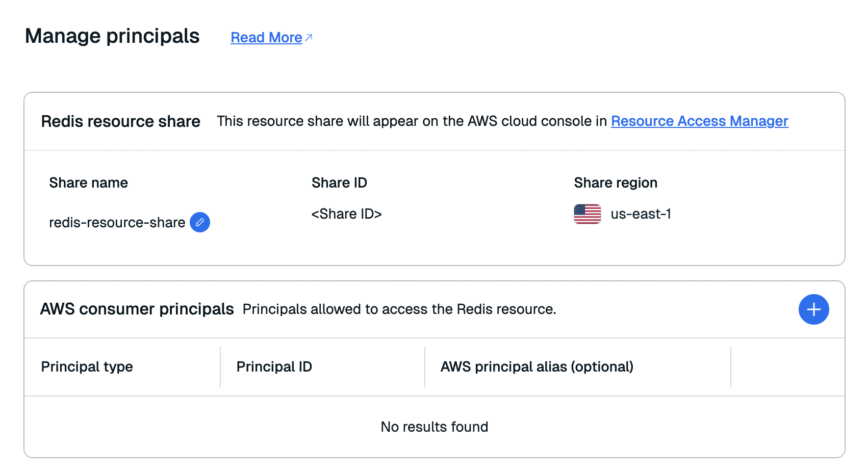Click the Share name field label
868x474 pixels.
(88, 183)
